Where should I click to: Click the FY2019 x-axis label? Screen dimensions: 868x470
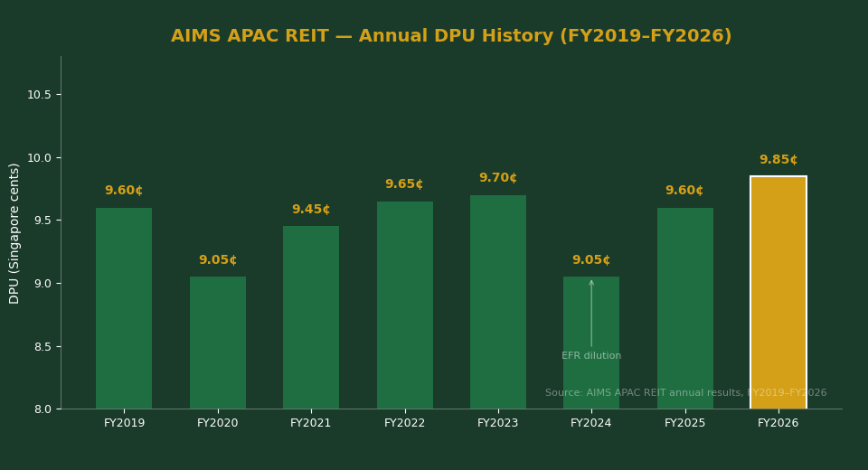[x=124, y=424]
